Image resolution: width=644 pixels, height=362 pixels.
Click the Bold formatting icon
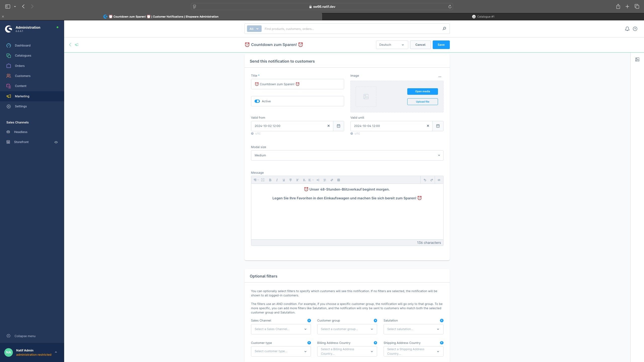pyautogui.click(x=270, y=179)
